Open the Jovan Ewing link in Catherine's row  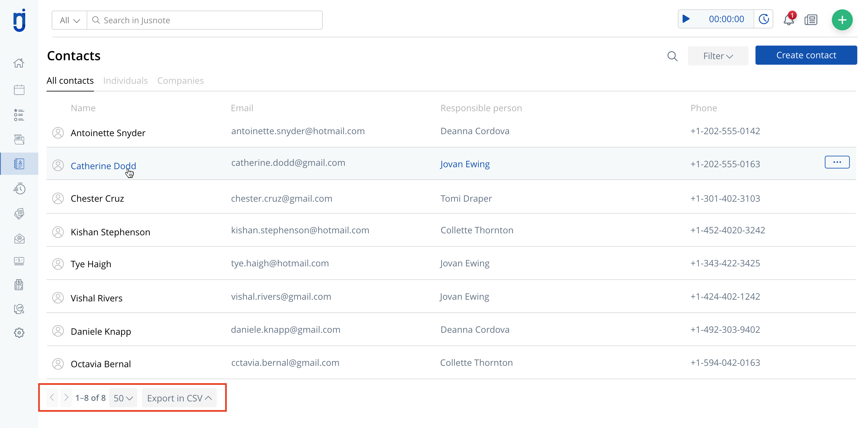(465, 164)
